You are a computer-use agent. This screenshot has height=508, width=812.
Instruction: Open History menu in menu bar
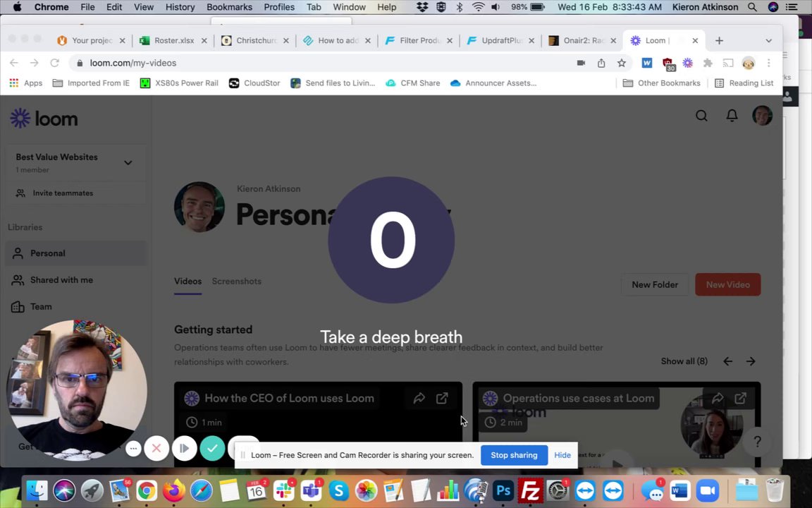(180, 7)
